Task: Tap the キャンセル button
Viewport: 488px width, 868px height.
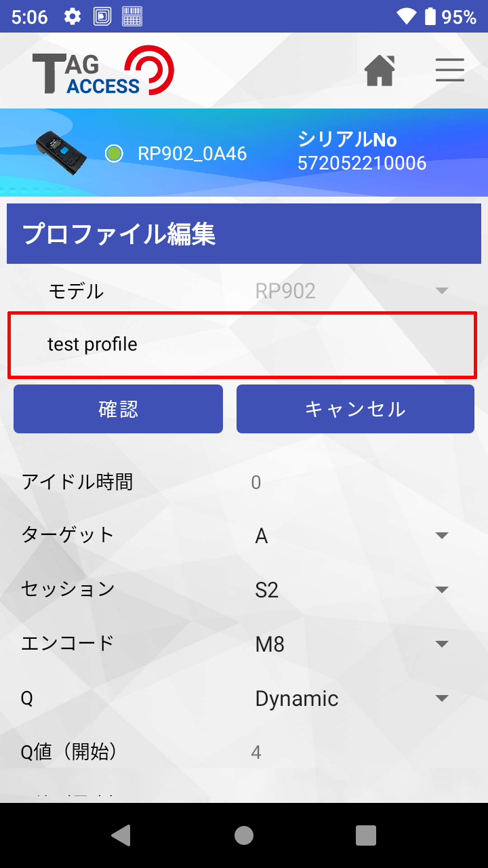Action: (x=355, y=409)
